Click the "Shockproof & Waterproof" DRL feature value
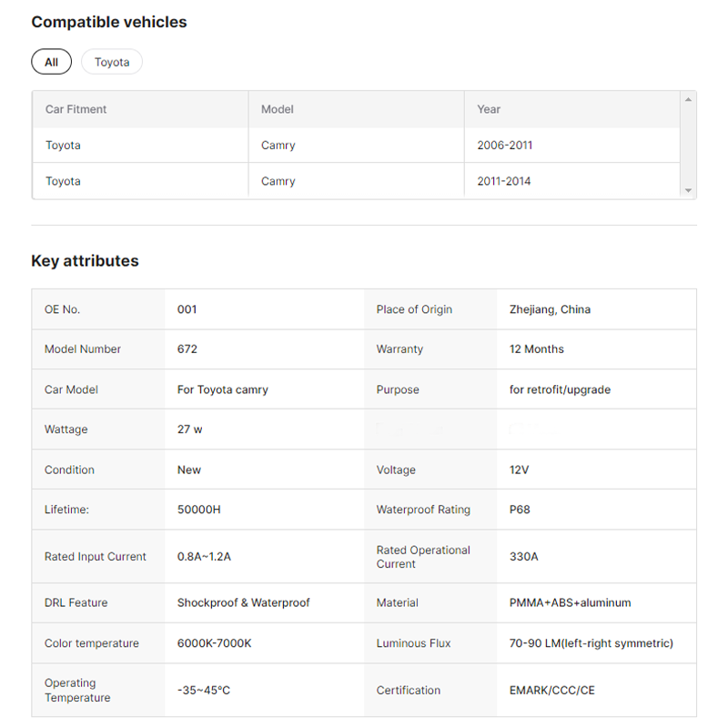Image resolution: width=728 pixels, height=728 pixels. 244,602
